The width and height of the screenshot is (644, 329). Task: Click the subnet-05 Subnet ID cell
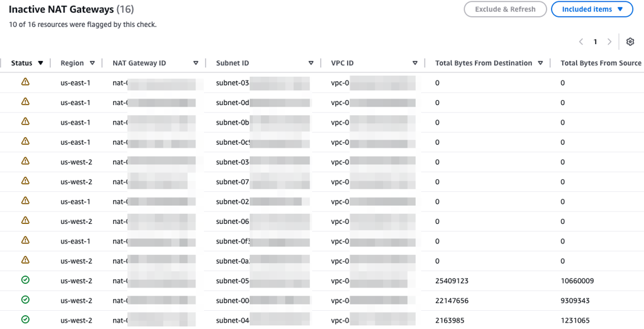(x=263, y=281)
